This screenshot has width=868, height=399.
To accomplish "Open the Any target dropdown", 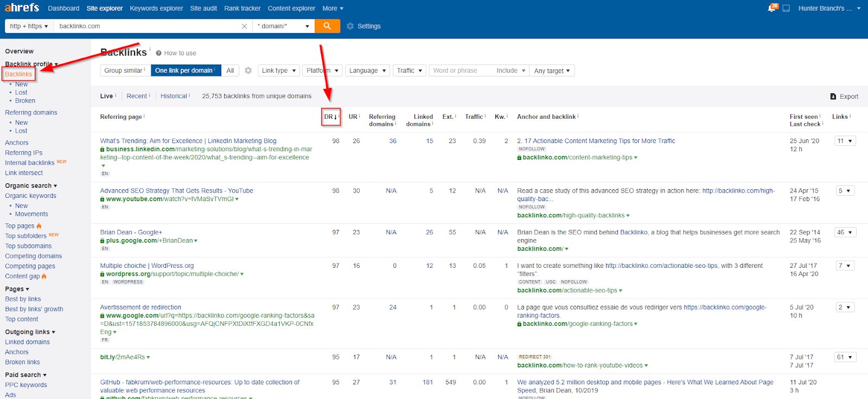I will coord(552,70).
